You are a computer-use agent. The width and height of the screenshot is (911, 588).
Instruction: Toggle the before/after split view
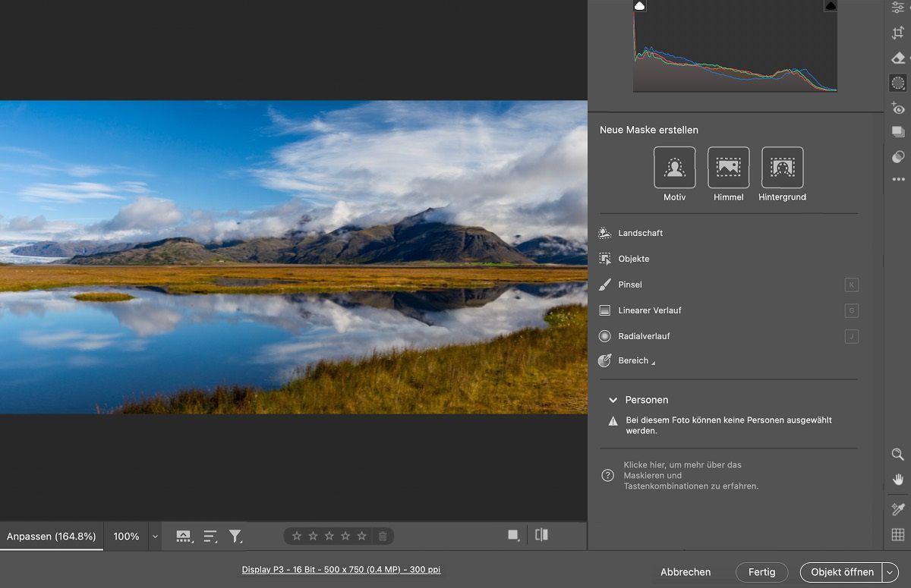tap(541, 535)
